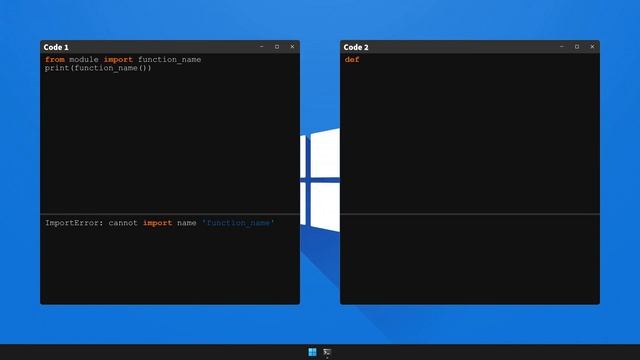The width and height of the screenshot is (640, 360).
Task: Click the Code 2 editor area below 'def'
Action: pyautogui.click(x=470, y=139)
